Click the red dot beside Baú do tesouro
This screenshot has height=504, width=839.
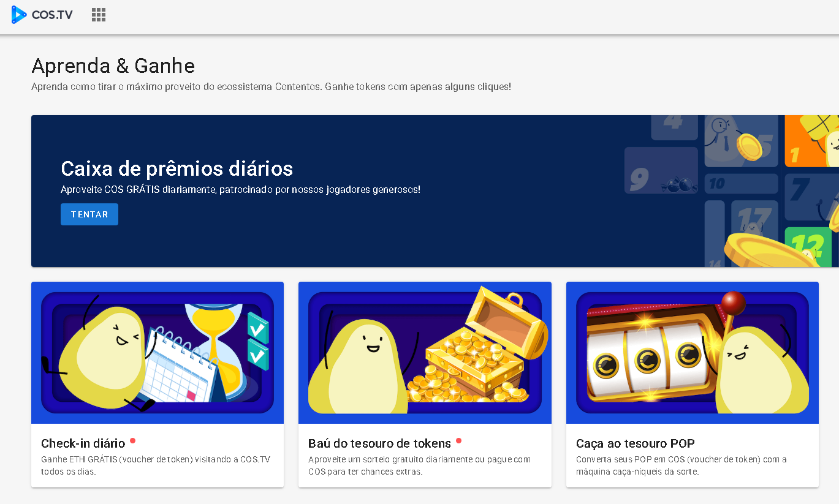(x=458, y=440)
